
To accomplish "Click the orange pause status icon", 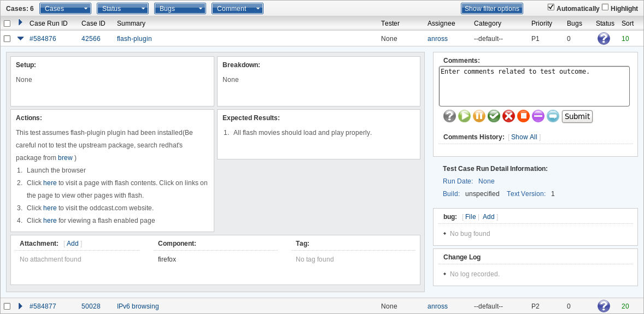I will [479, 116].
